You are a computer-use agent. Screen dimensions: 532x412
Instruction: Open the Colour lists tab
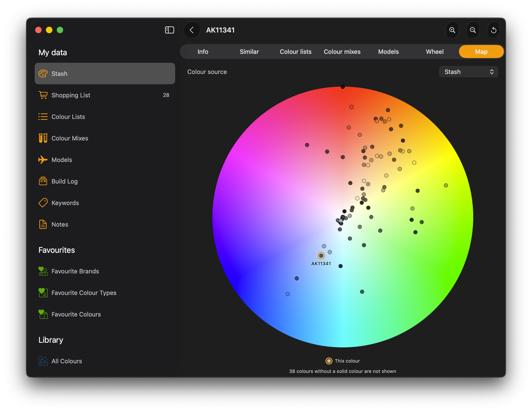(x=296, y=52)
